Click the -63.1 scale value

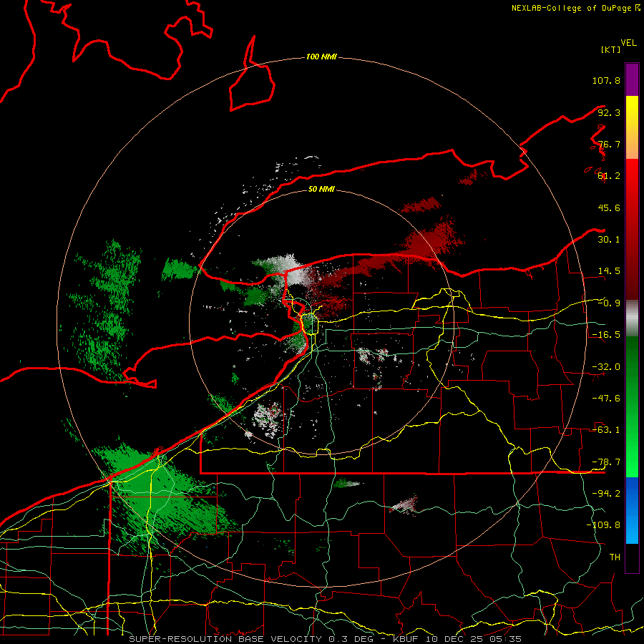click(x=606, y=430)
